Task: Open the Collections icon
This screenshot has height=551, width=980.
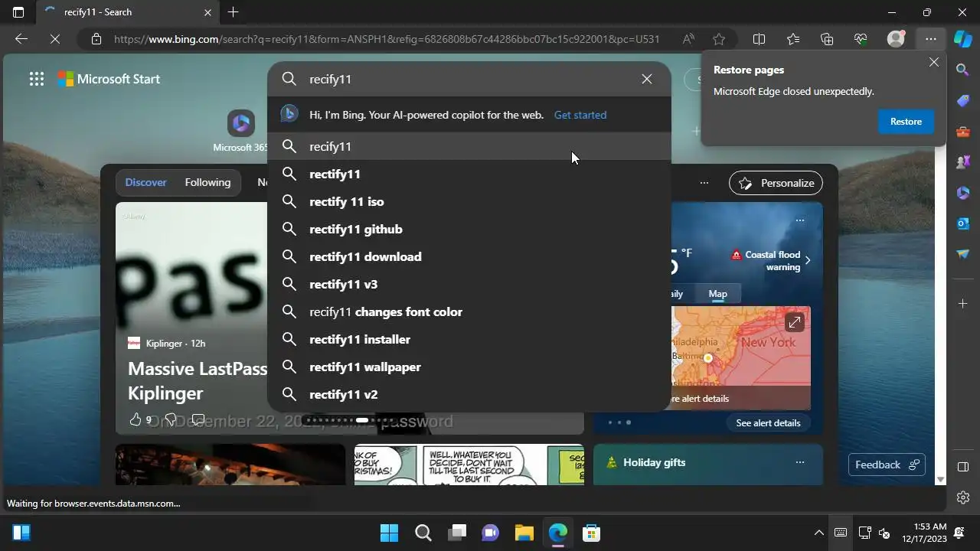Action: point(827,39)
